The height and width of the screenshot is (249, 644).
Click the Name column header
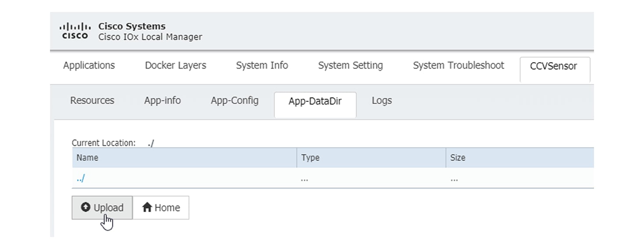pyautogui.click(x=185, y=158)
